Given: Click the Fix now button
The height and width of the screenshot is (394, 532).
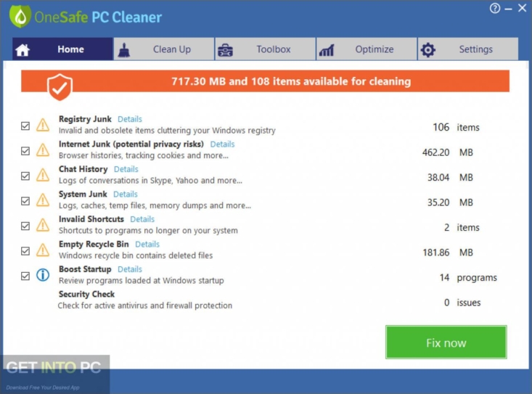Looking at the screenshot, I should (x=446, y=342).
